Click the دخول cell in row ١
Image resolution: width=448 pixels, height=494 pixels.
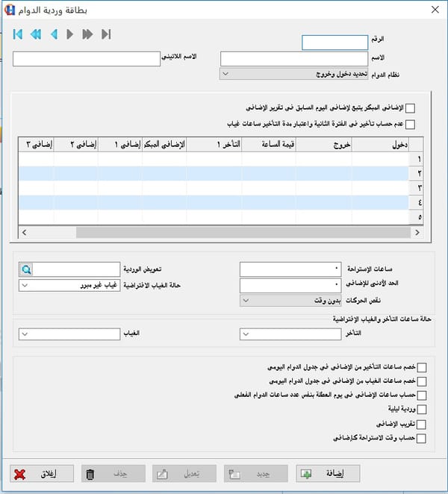380,159
